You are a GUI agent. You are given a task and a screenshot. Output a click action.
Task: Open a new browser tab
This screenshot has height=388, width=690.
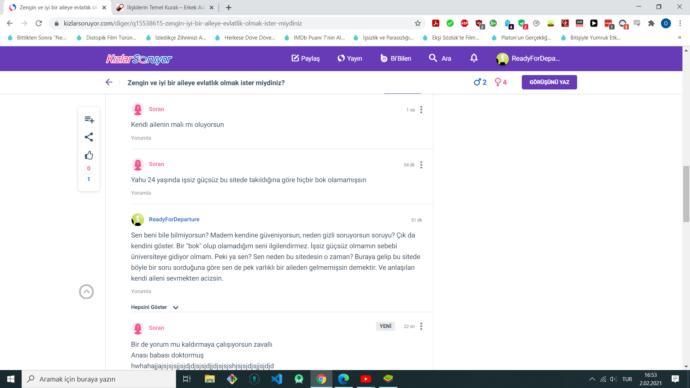pyautogui.click(x=228, y=7)
